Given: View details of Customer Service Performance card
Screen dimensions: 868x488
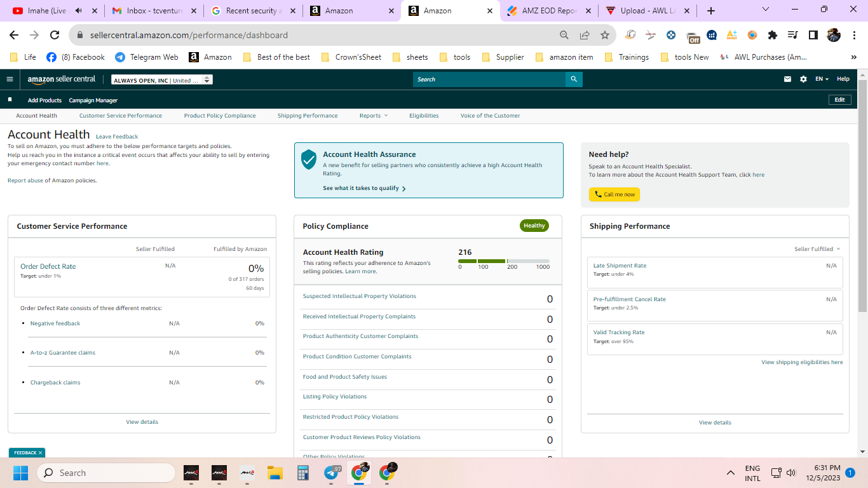Looking at the screenshot, I should (x=142, y=422).
